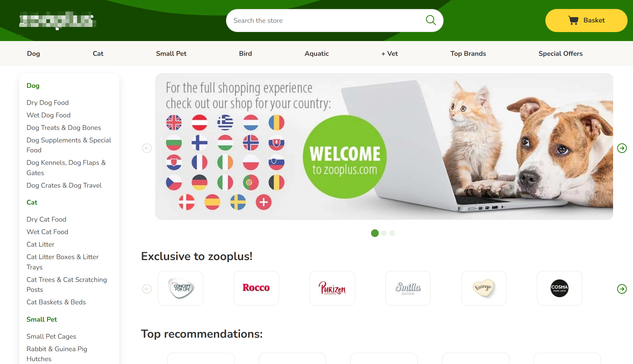
Task: Open the Concept for Life brand
Action: [x=180, y=288]
